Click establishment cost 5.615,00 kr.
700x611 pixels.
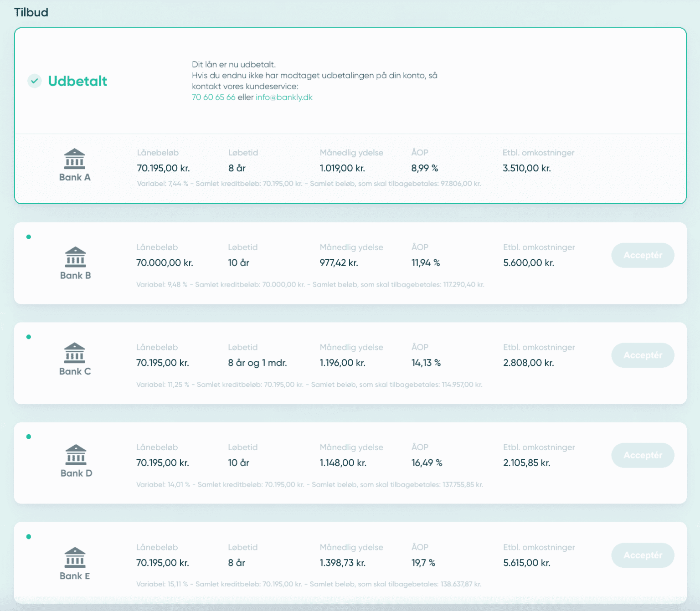(x=527, y=563)
